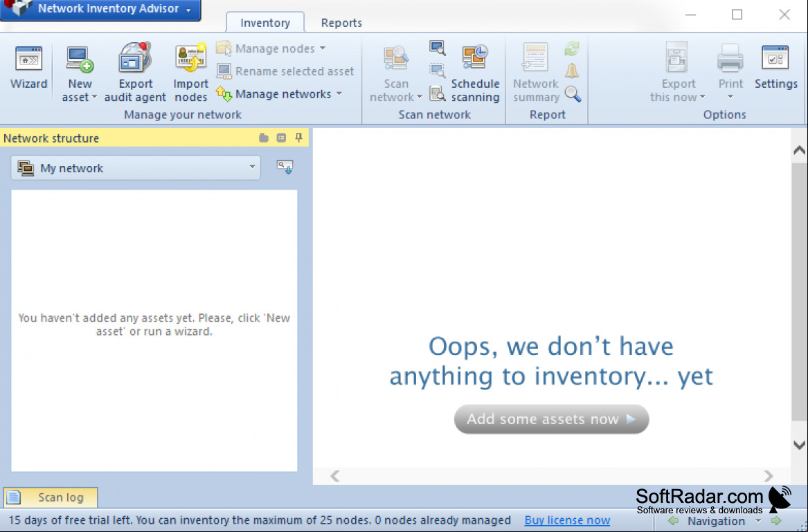Image resolution: width=808 pixels, height=532 pixels.
Task: Click the monitor with magnifier scan icon
Action: click(x=438, y=48)
